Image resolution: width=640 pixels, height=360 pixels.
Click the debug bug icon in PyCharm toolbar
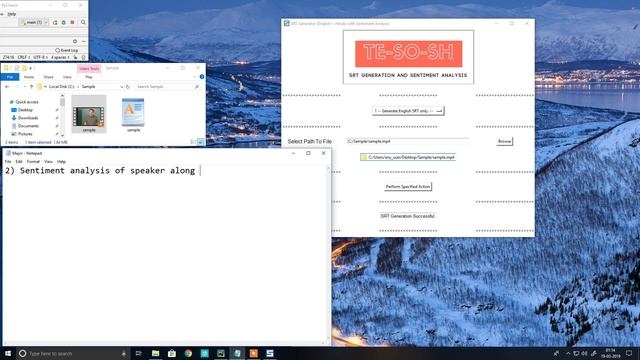pyautogui.click(x=64, y=22)
